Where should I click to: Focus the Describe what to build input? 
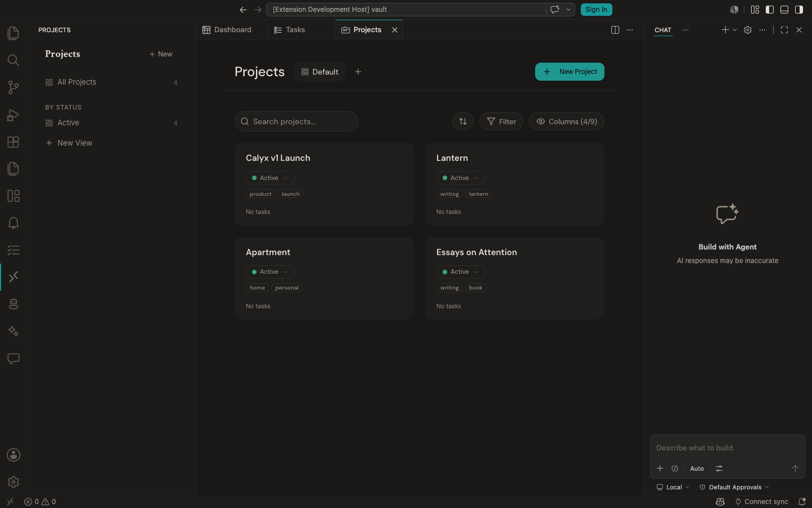pyautogui.click(x=727, y=448)
